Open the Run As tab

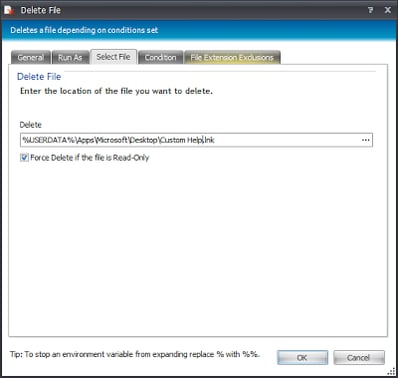70,57
